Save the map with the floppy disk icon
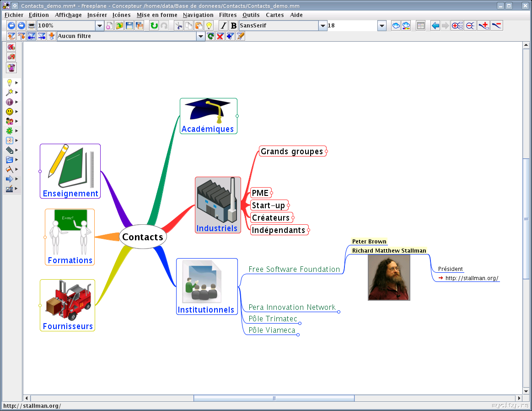This screenshot has width=532, height=411. click(x=129, y=26)
